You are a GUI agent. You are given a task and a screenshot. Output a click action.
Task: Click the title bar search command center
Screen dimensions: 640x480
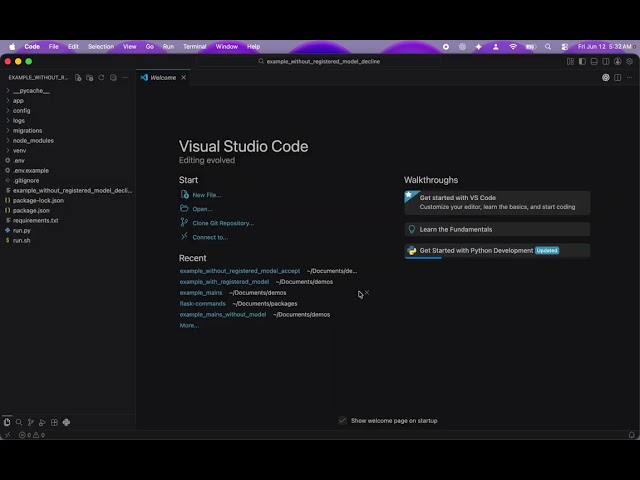point(318,61)
